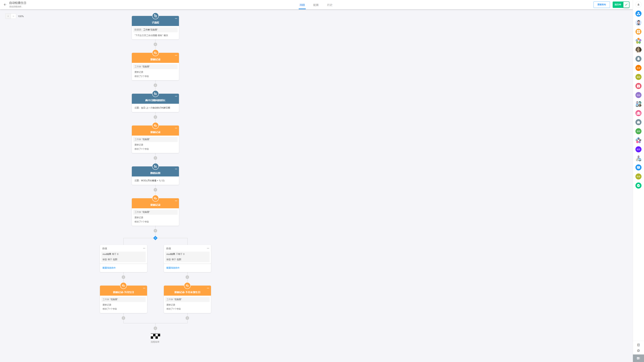Select the 两个日期间的时长 node fx icon
The width and height of the screenshot is (644, 362).
click(155, 94)
